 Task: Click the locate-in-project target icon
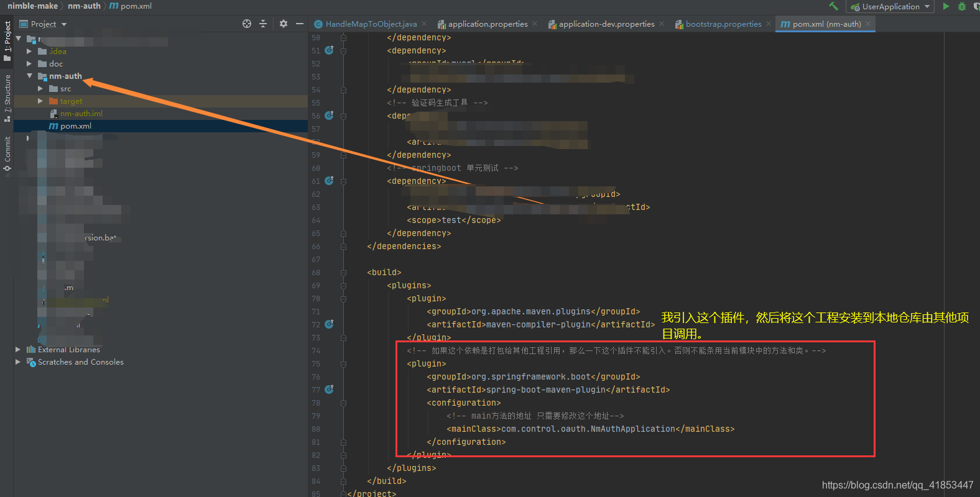tap(247, 24)
